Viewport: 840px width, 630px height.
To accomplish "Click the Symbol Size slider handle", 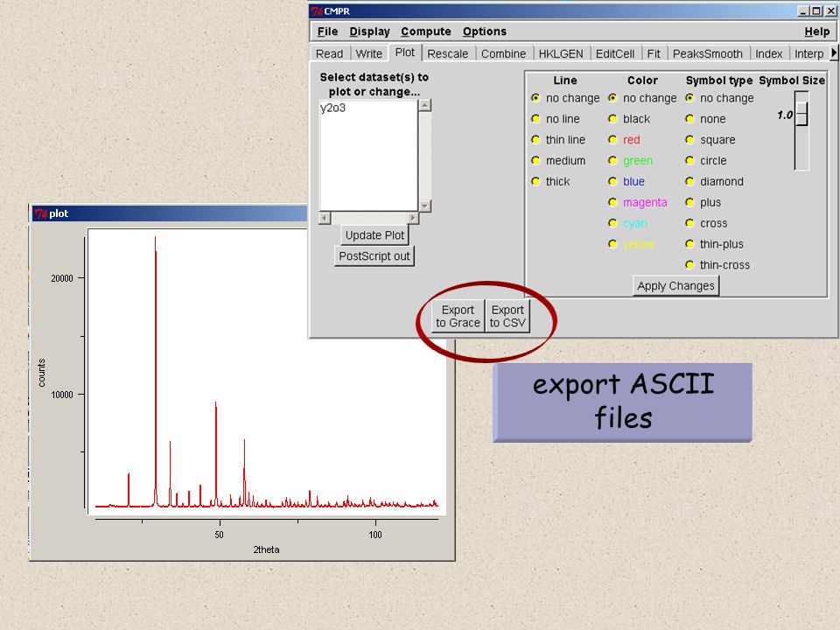I will (801, 113).
